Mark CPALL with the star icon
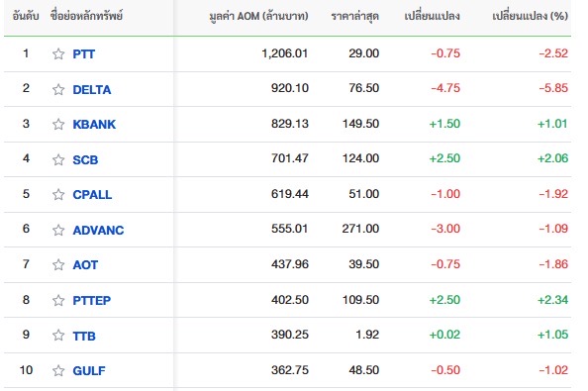 (x=58, y=195)
